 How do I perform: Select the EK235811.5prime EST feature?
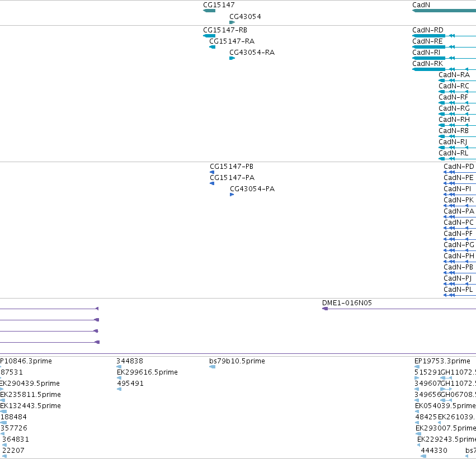pyautogui.click(x=2, y=400)
